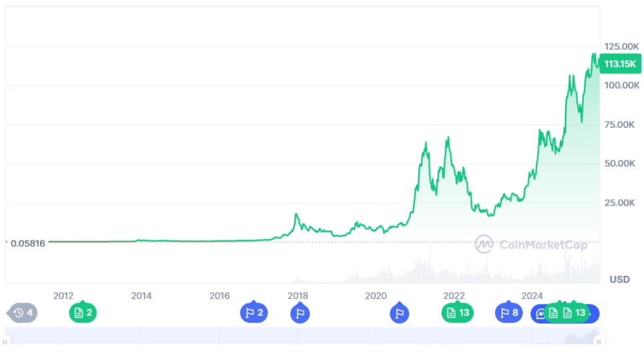Image resolution: width=644 pixels, height=353 pixels.
Task: Click the CoinMarketCap watermark logo
Action: click(x=531, y=244)
